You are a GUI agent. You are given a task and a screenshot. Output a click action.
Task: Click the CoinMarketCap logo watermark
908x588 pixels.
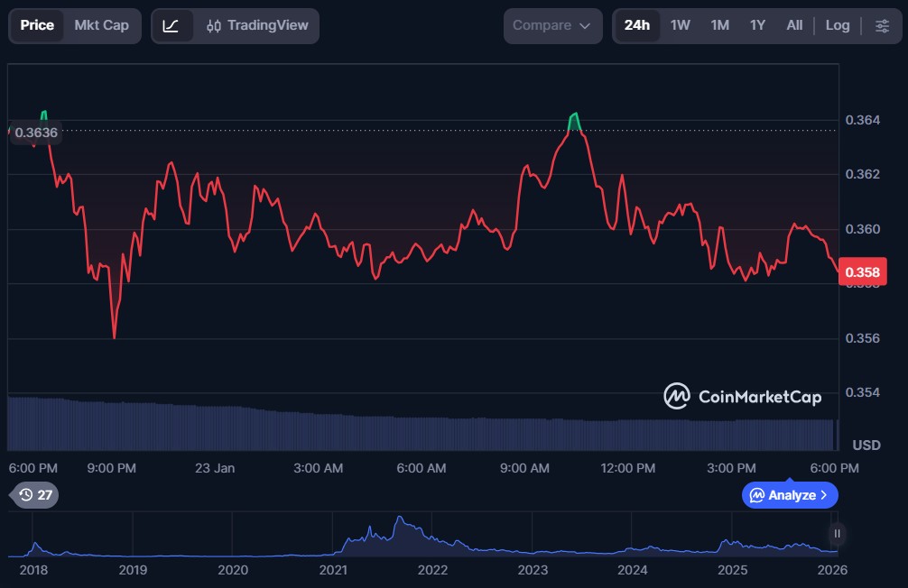pos(742,396)
